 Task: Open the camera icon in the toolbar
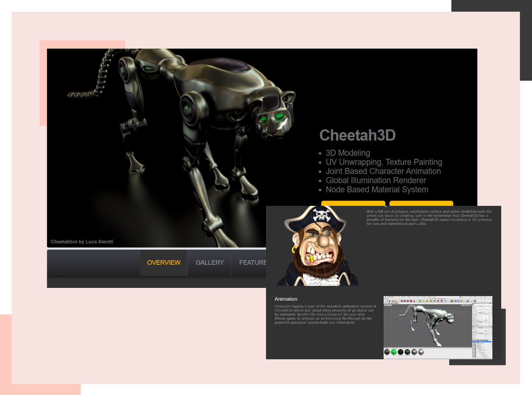click(x=456, y=301)
